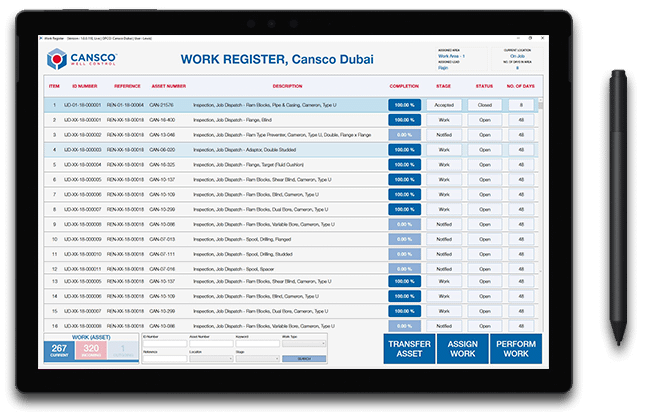Sort by ID NUMBER column header
This screenshot has width=658, height=414.
pyautogui.click(x=84, y=86)
